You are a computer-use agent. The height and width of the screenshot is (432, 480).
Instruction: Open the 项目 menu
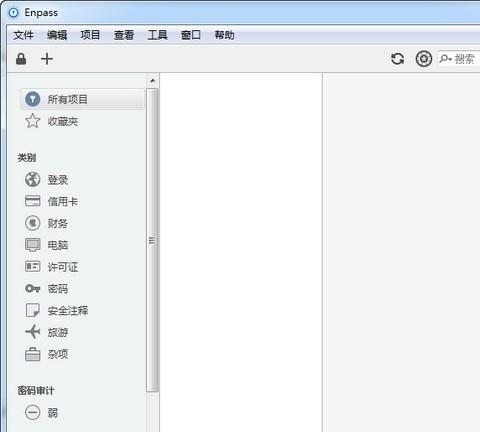tap(90, 35)
